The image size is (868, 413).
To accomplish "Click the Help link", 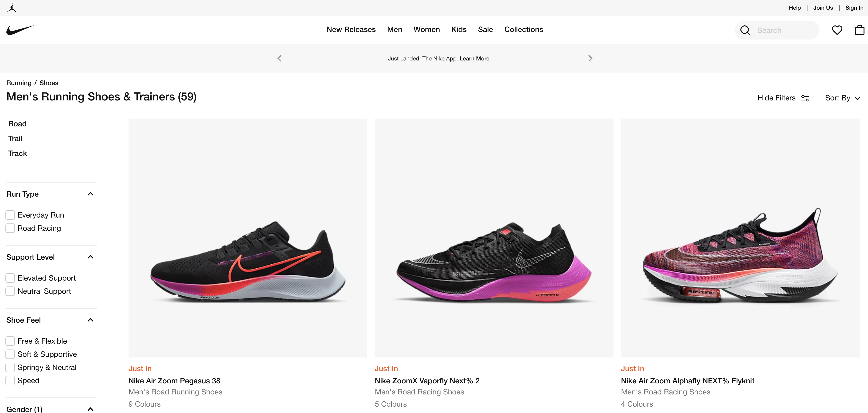I will (x=794, y=8).
